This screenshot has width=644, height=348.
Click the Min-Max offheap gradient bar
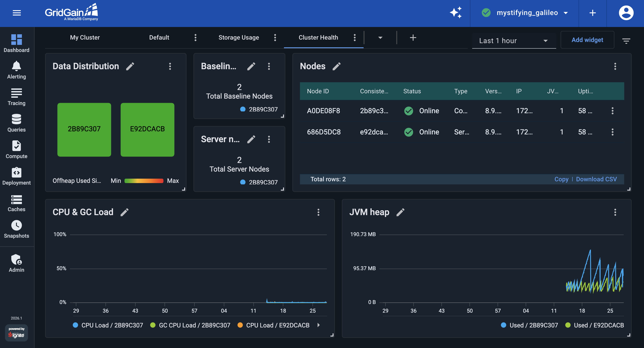pos(144,181)
